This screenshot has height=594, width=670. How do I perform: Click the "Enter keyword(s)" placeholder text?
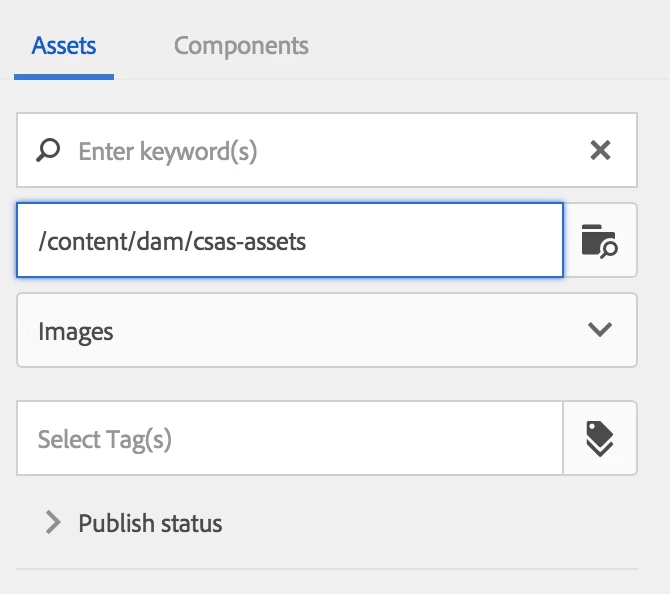168,152
